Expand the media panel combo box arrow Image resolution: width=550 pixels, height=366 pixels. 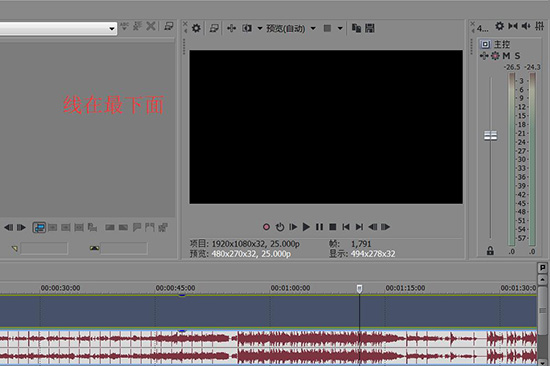point(112,28)
